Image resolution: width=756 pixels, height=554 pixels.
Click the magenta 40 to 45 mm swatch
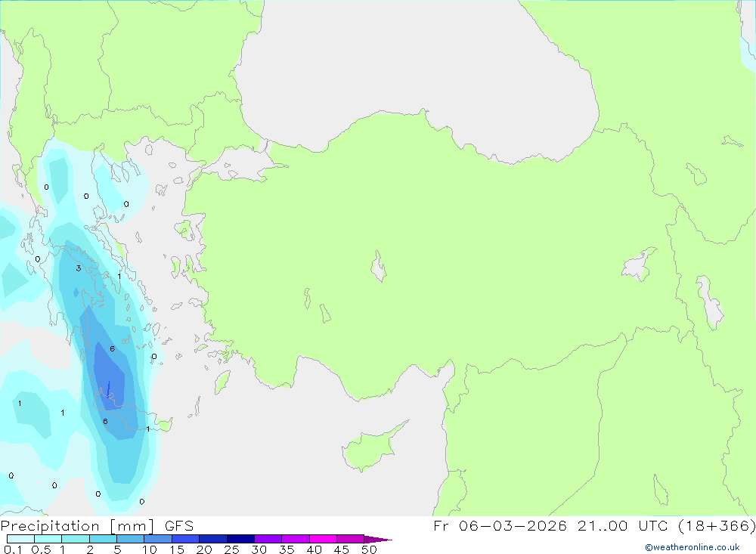(323, 539)
